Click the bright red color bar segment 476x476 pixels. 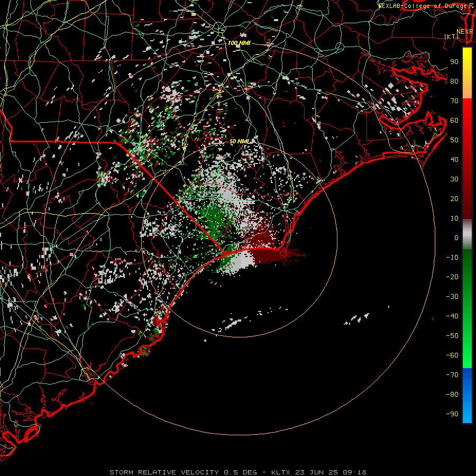pos(467,122)
